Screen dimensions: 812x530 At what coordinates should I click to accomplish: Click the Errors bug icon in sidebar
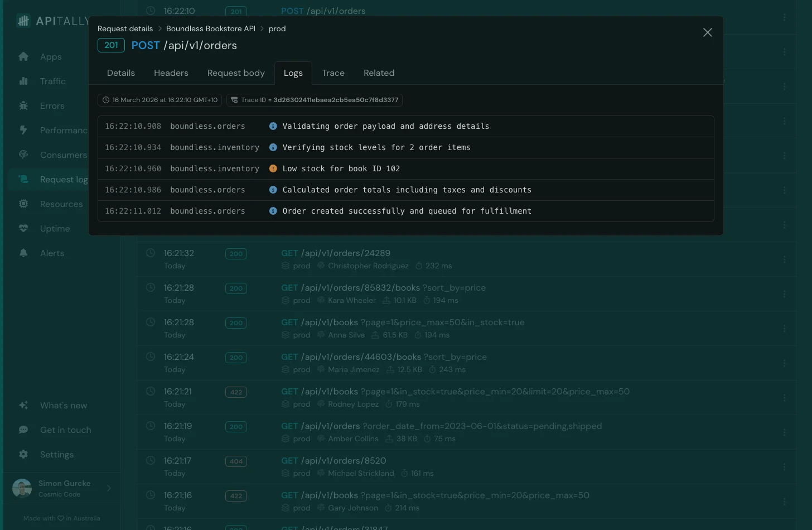point(23,105)
